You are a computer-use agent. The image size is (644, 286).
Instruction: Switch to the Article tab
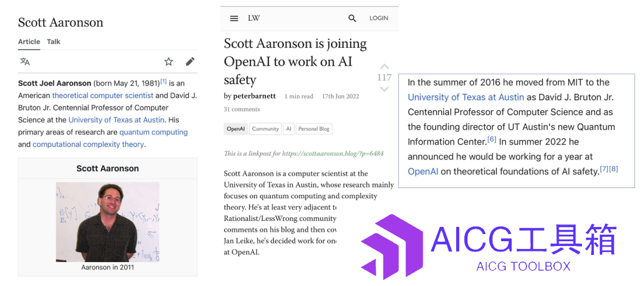point(29,42)
